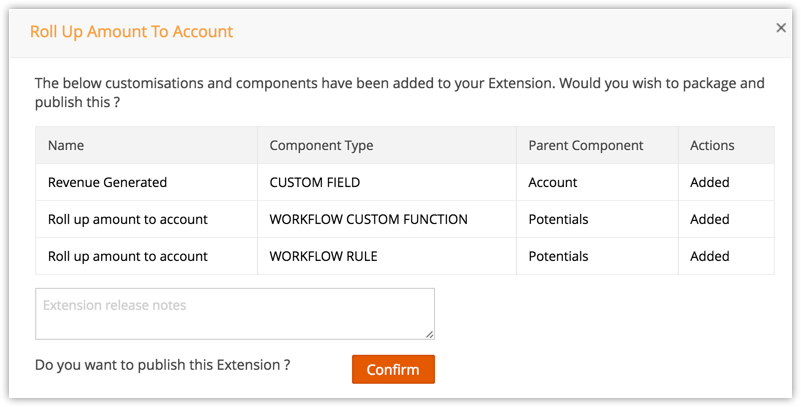Click the WORKFLOW RULE cell
The image size is (801, 407).
click(324, 256)
